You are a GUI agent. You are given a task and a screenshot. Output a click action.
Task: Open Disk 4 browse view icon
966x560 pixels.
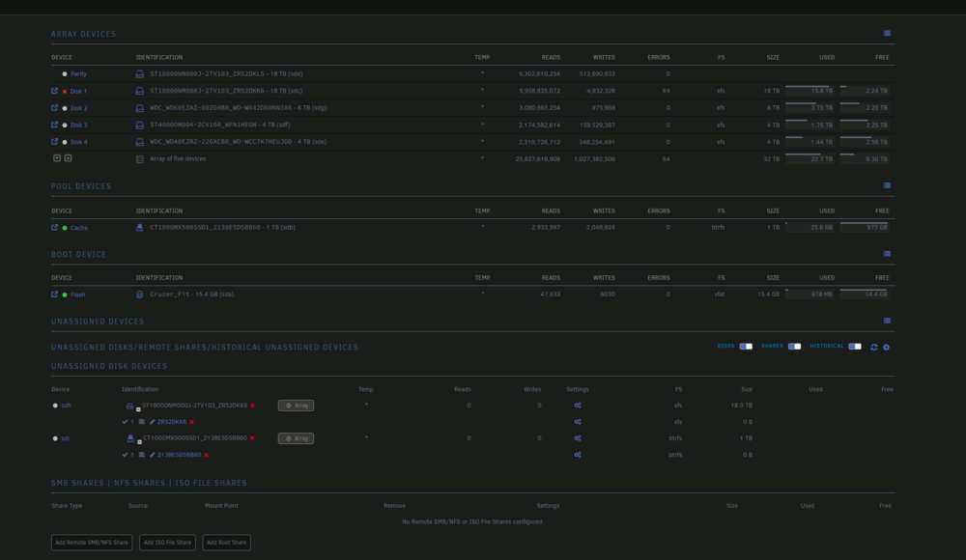(x=54, y=142)
